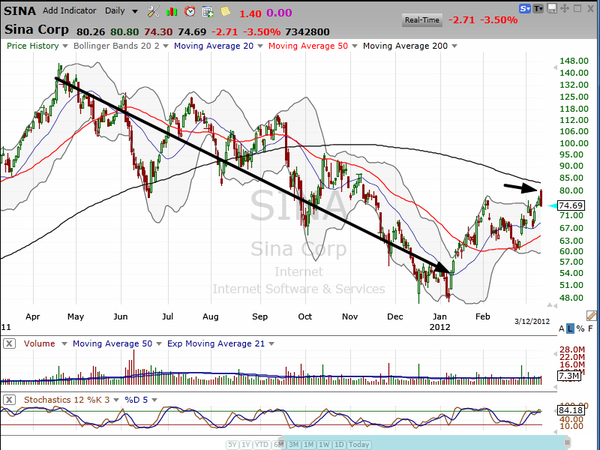Click the light blue time range slider bar
This screenshot has height=450, width=600.
tap(425, 443)
